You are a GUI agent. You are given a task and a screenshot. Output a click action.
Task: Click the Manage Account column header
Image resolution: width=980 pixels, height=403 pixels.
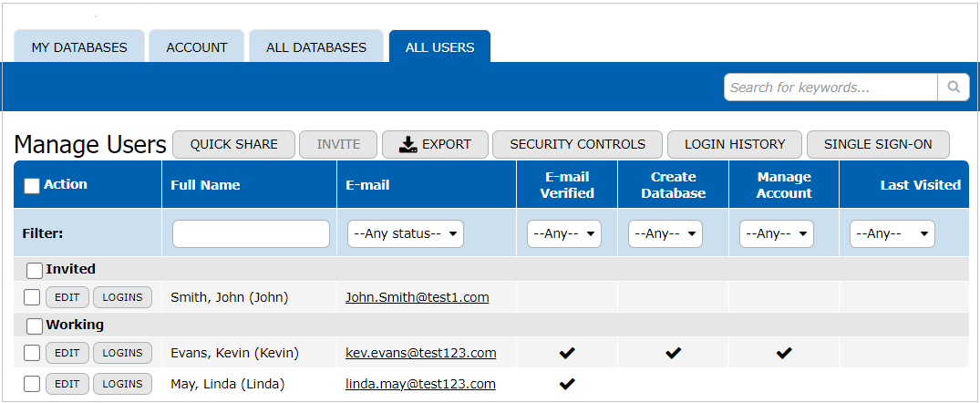click(784, 185)
